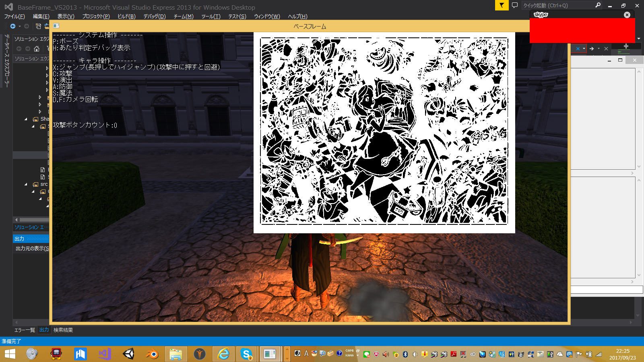
Task: Click the McAfee shield tray icon
Action: (x=376, y=354)
